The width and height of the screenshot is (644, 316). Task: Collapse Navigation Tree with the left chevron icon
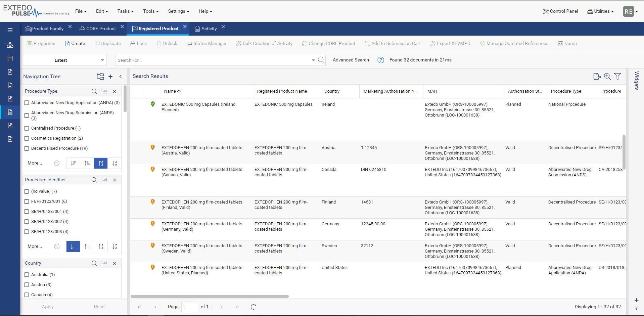tap(121, 76)
